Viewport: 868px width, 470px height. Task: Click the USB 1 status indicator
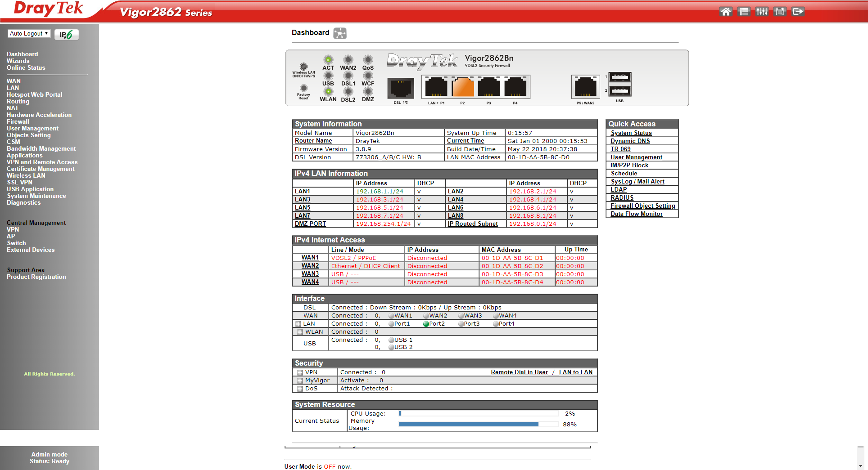pos(391,340)
